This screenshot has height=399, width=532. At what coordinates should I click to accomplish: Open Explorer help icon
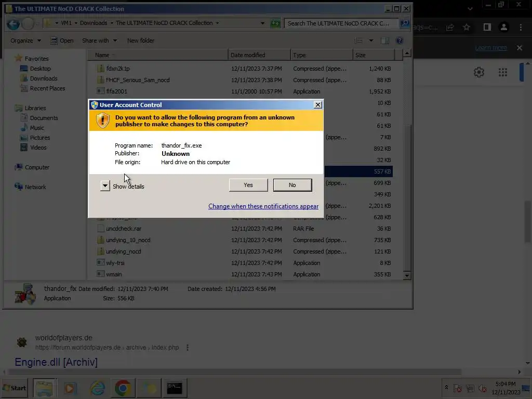tap(400, 41)
